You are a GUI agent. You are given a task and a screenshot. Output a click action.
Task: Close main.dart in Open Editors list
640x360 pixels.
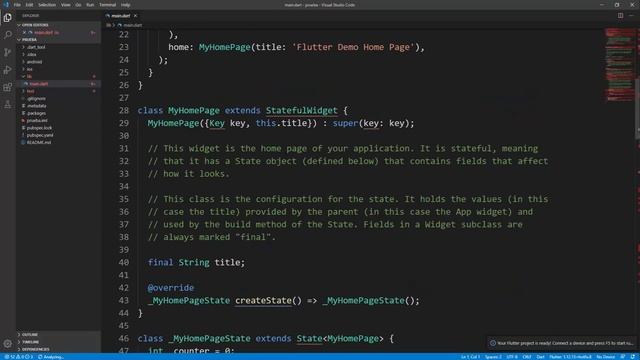(x=24, y=32)
